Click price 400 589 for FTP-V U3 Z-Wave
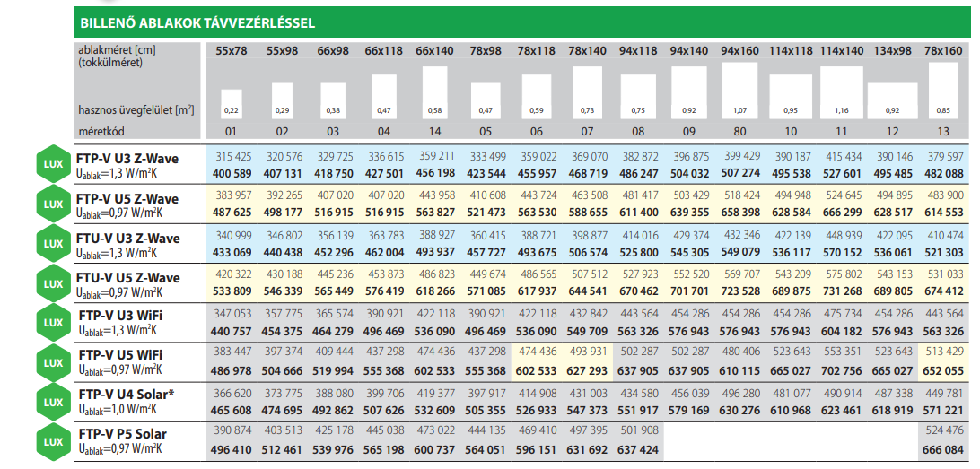 (232, 174)
